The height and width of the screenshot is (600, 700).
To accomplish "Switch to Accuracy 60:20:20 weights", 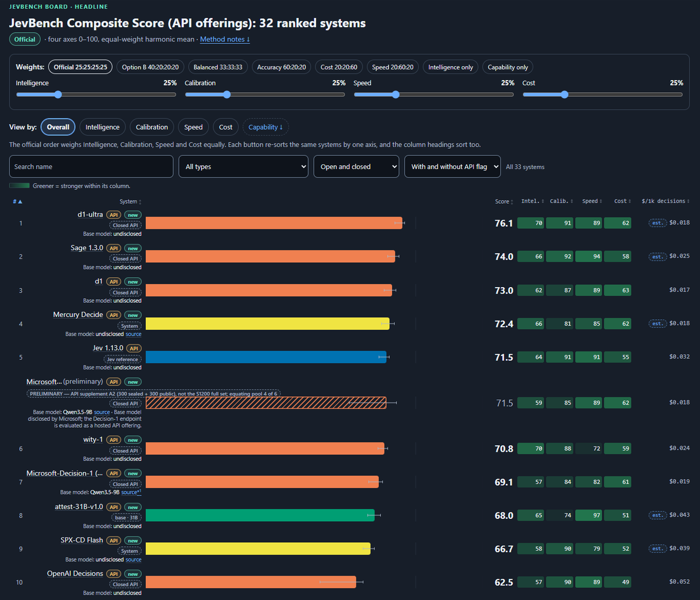I will coord(282,67).
